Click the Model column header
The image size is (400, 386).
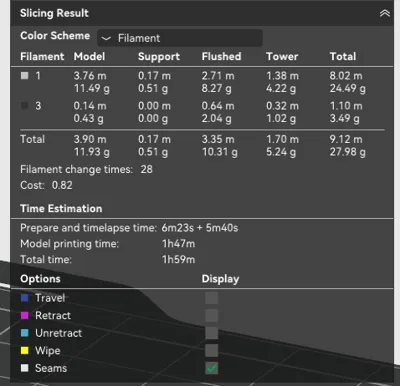tap(89, 56)
